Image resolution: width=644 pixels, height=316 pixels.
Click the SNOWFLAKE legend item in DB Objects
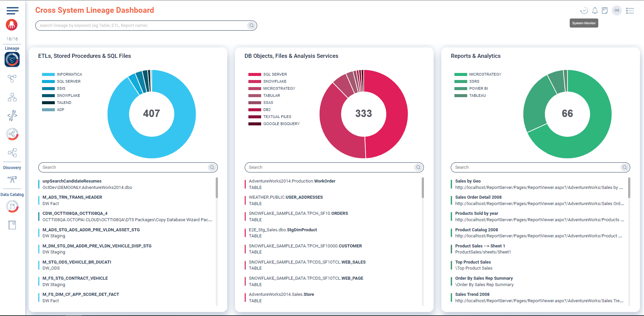pos(275,81)
